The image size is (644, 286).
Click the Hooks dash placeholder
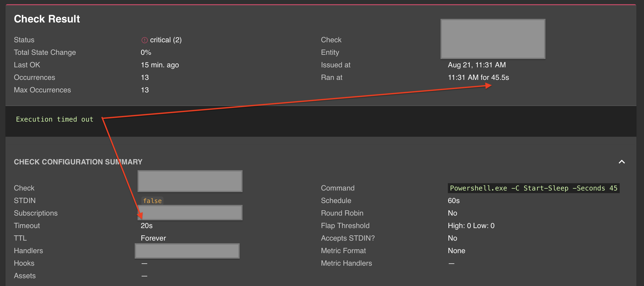click(144, 263)
